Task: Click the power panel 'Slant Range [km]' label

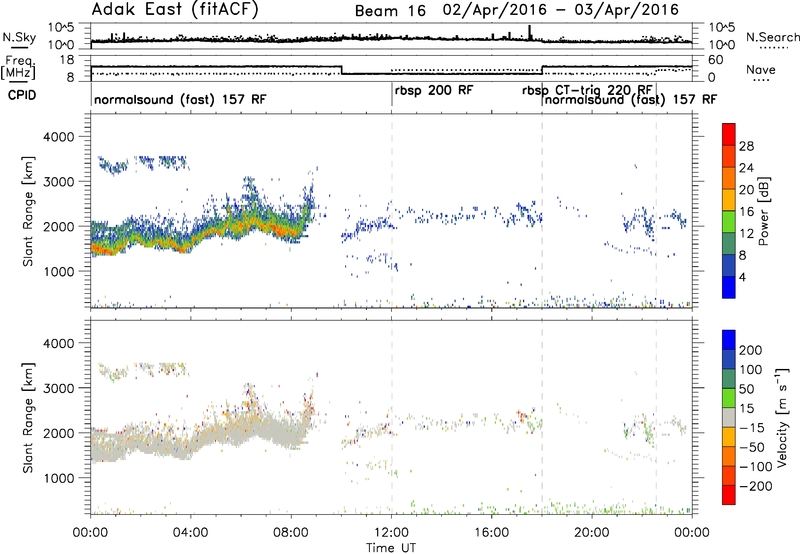Action: tap(28, 211)
